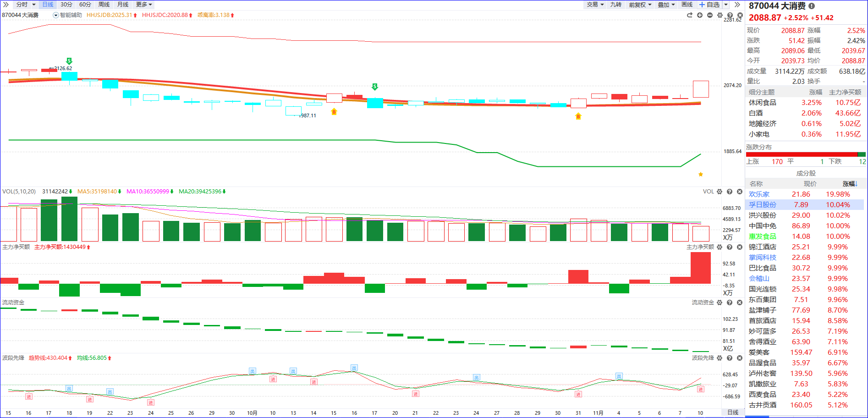
Task: Click the 画线 drawing button
Action: (687, 5)
